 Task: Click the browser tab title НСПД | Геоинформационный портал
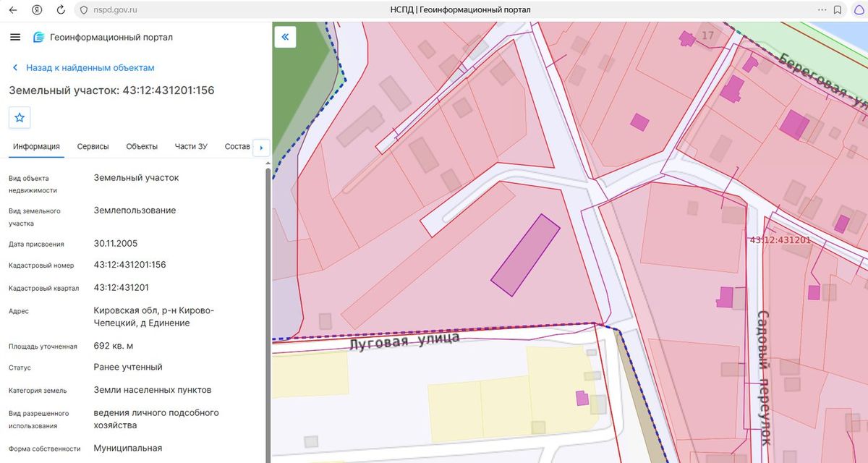coord(460,10)
